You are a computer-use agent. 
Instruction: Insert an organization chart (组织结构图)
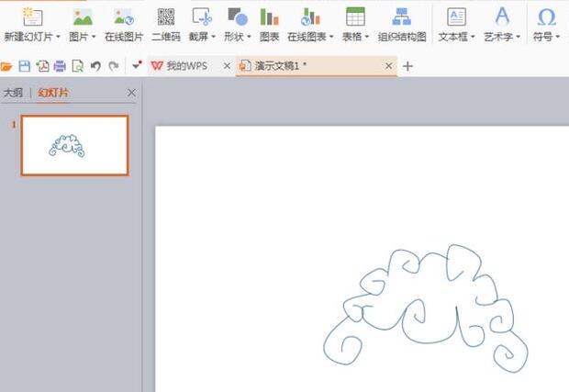click(x=402, y=17)
